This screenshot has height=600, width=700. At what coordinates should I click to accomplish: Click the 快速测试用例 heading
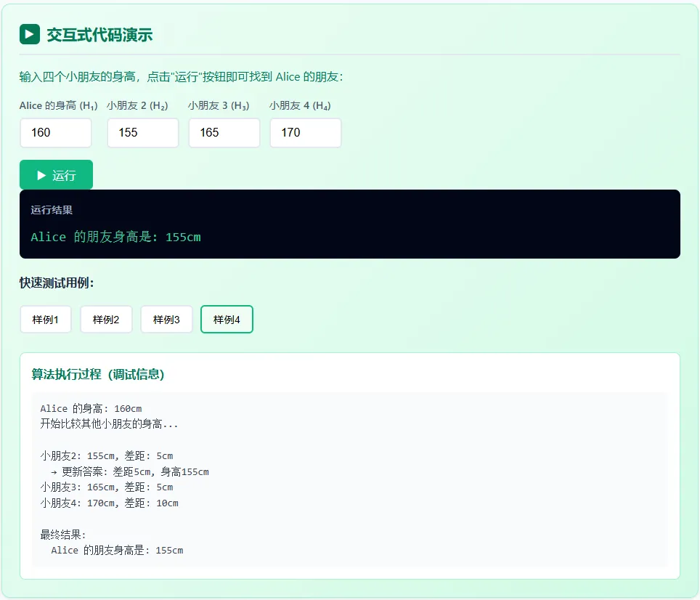pyautogui.click(x=57, y=283)
